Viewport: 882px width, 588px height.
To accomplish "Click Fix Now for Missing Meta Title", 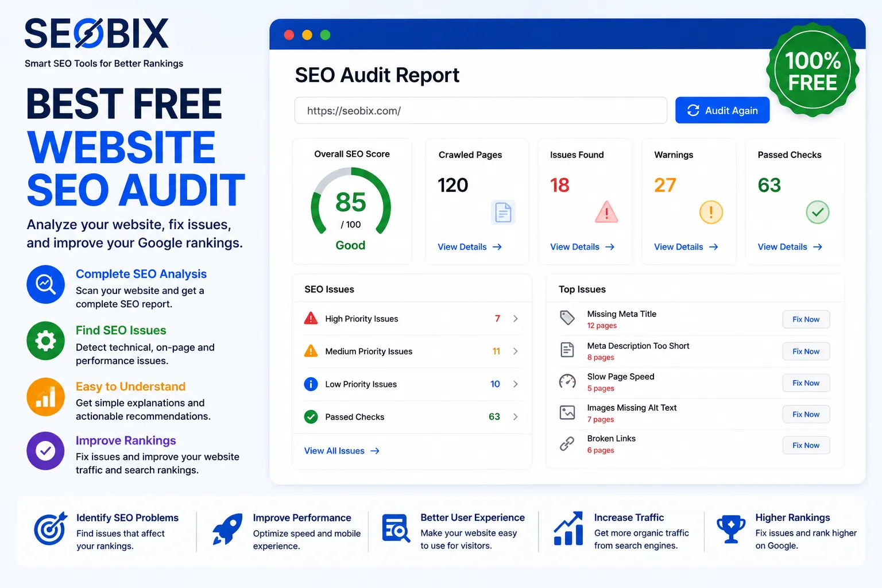I will coord(806,319).
